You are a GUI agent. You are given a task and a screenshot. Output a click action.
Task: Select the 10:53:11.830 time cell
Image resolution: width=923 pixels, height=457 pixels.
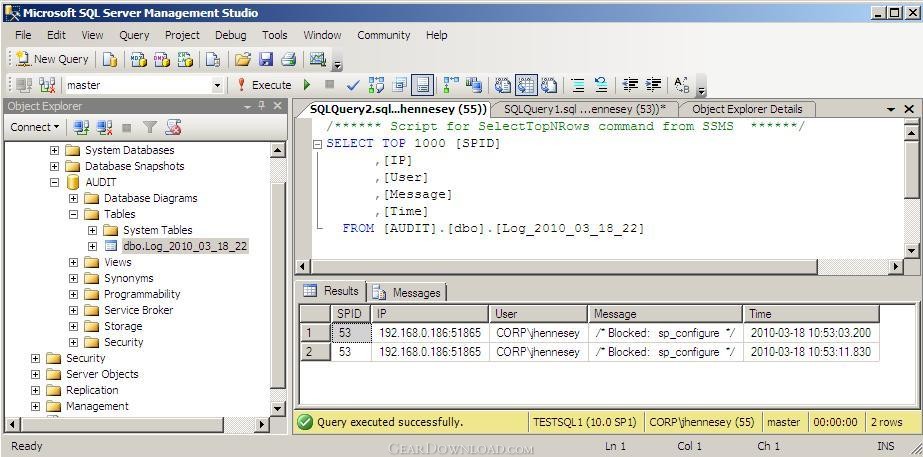pos(811,352)
